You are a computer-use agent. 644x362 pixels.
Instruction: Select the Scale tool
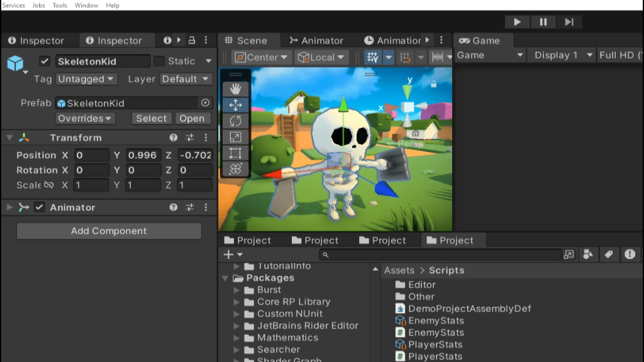(x=235, y=137)
